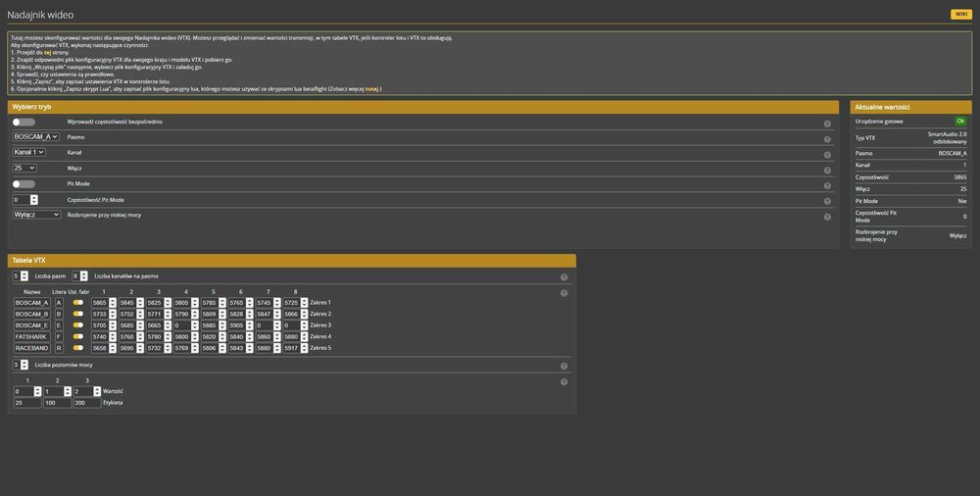Show help icon for Pasmo row
Screen dimensions: 980x496
[x=827, y=139]
